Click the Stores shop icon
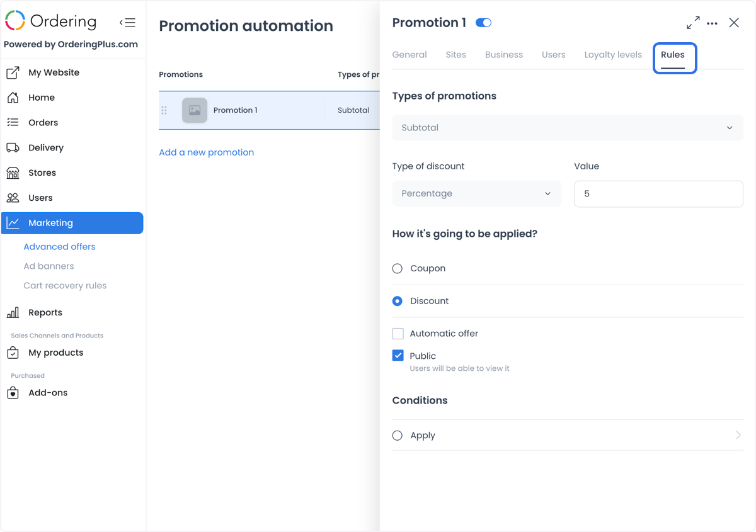 (x=13, y=173)
